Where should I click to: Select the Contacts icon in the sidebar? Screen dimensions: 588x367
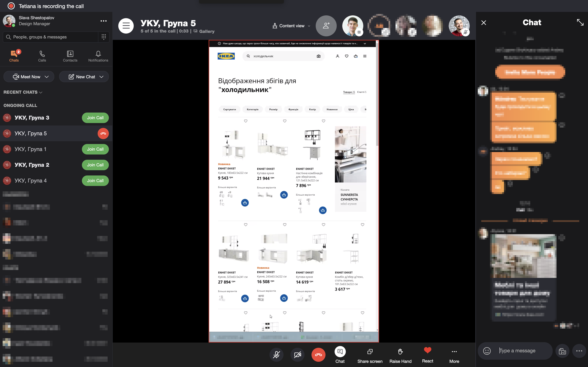tap(70, 56)
